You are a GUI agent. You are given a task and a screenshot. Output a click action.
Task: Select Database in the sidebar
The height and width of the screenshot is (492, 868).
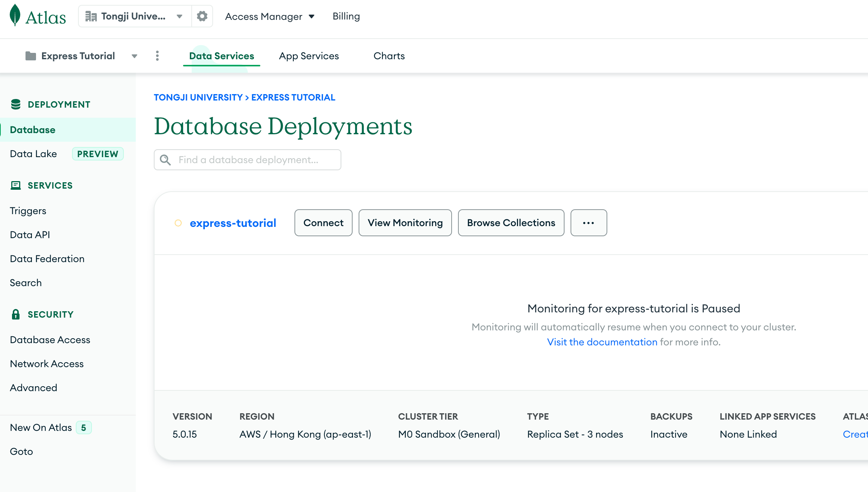[x=68, y=130]
